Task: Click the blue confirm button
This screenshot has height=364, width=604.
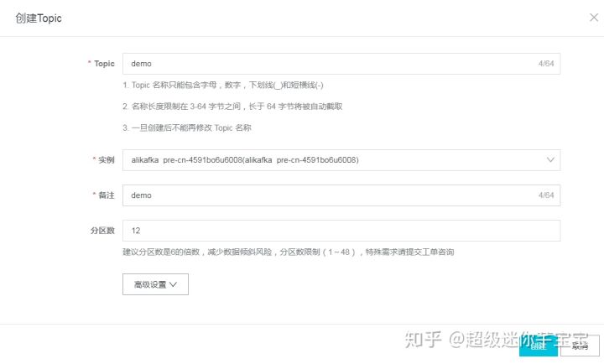Action: (x=538, y=346)
